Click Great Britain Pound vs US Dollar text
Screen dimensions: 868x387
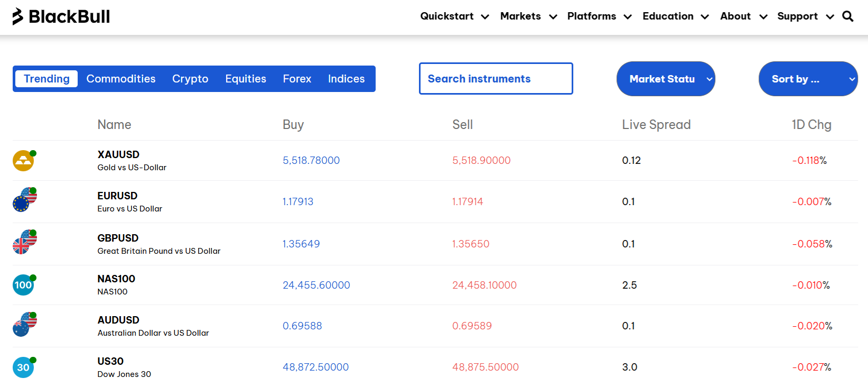tap(159, 251)
